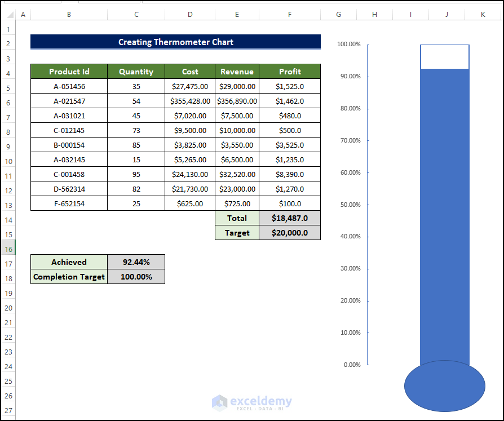Click the Quantity cell showing 95

coord(136,175)
